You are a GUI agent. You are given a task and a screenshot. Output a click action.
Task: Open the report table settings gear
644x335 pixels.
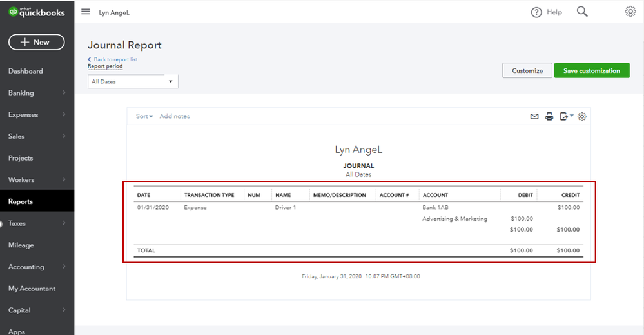pyautogui.click(x=582, y=117)
